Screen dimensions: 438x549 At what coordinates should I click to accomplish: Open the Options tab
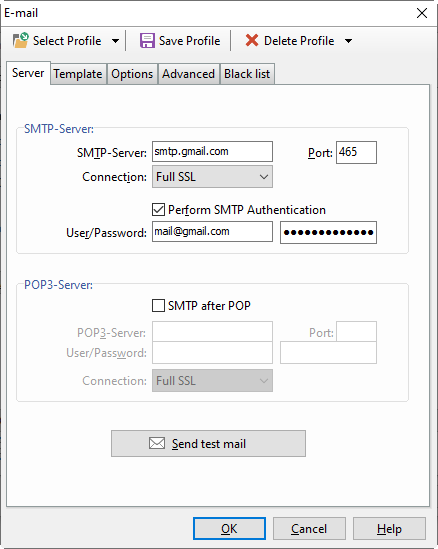coord(132,74)
